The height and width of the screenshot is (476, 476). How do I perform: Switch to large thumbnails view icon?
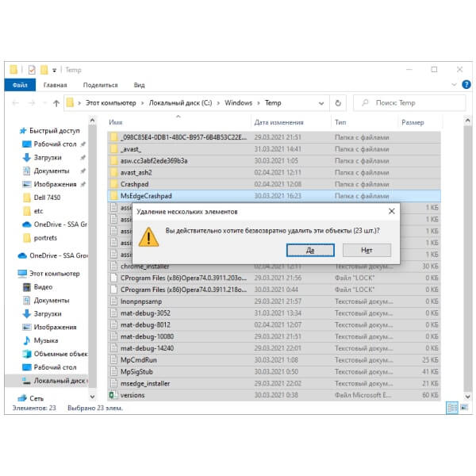coord(464,408)
